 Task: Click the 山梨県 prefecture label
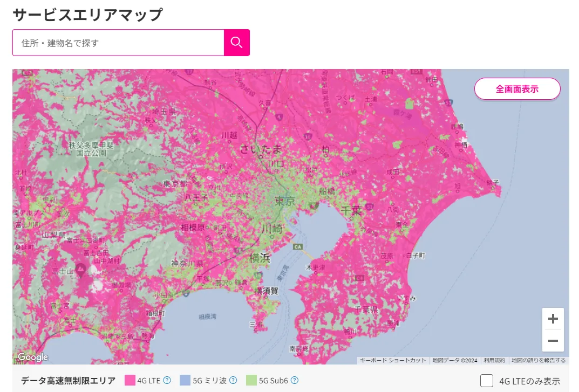[x=53, y=235]
